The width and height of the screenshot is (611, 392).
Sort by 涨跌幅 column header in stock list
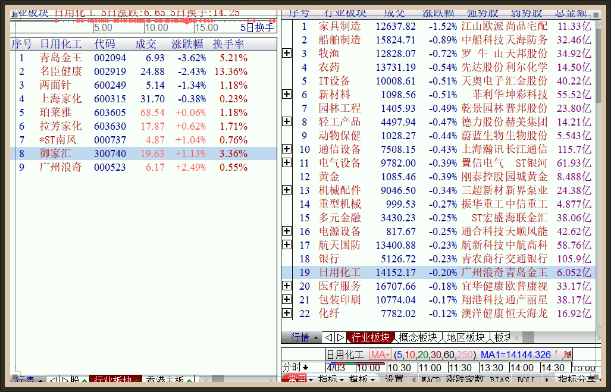[188, 44]
